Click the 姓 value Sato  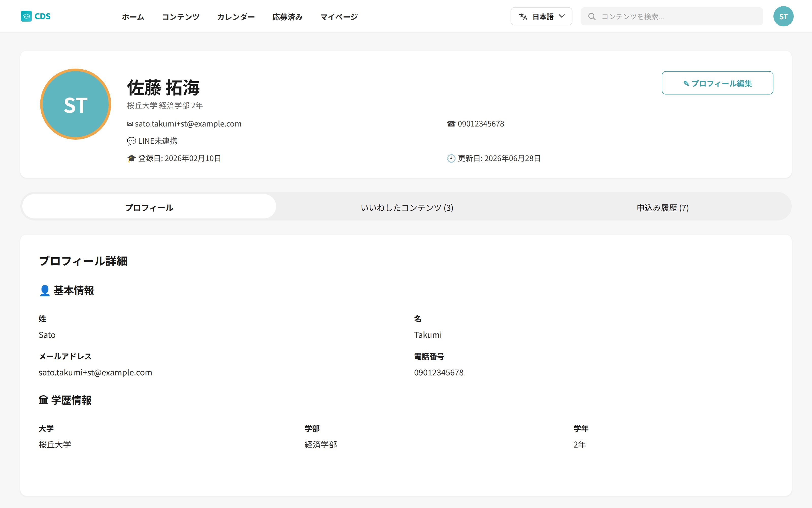[47, 335]
